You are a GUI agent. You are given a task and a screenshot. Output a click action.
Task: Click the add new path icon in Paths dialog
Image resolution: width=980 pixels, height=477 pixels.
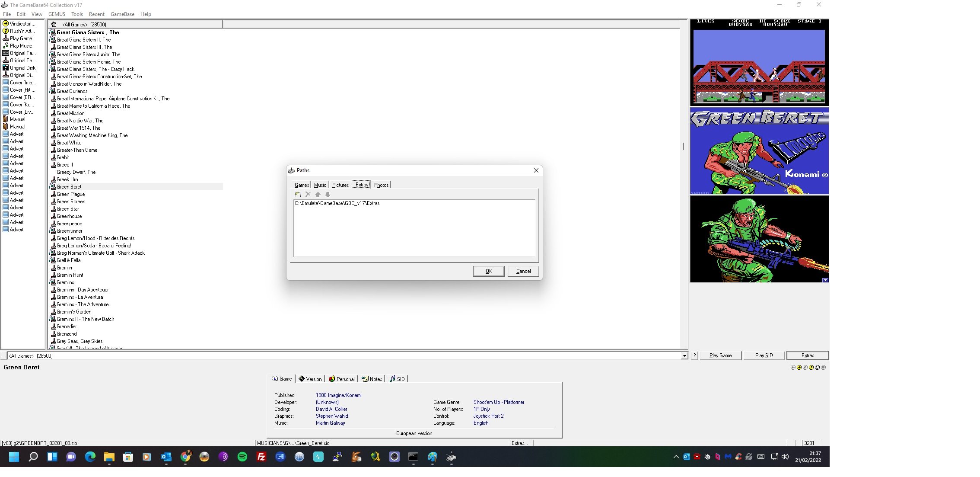[x=298, y=195]
